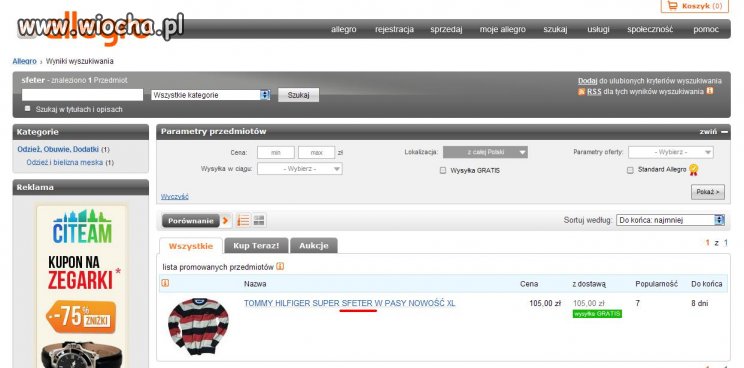Collapse parameters panel with minus icon
Screen dimensions: 744x368
tap(724, 132)
